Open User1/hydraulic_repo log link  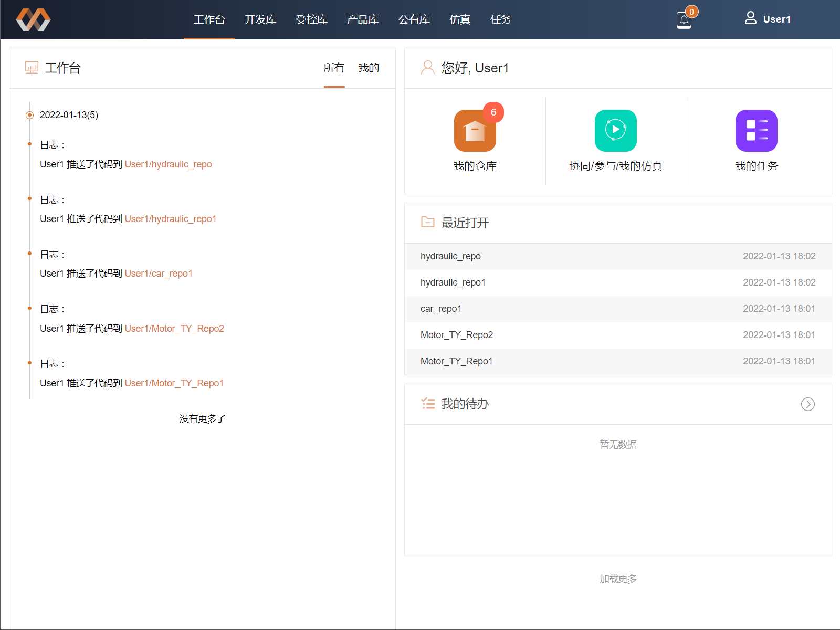168,164
